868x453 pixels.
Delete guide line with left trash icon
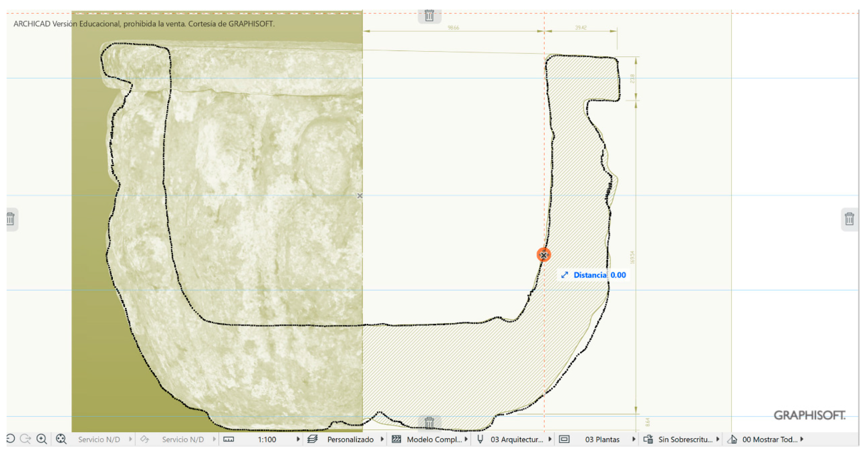10,219
